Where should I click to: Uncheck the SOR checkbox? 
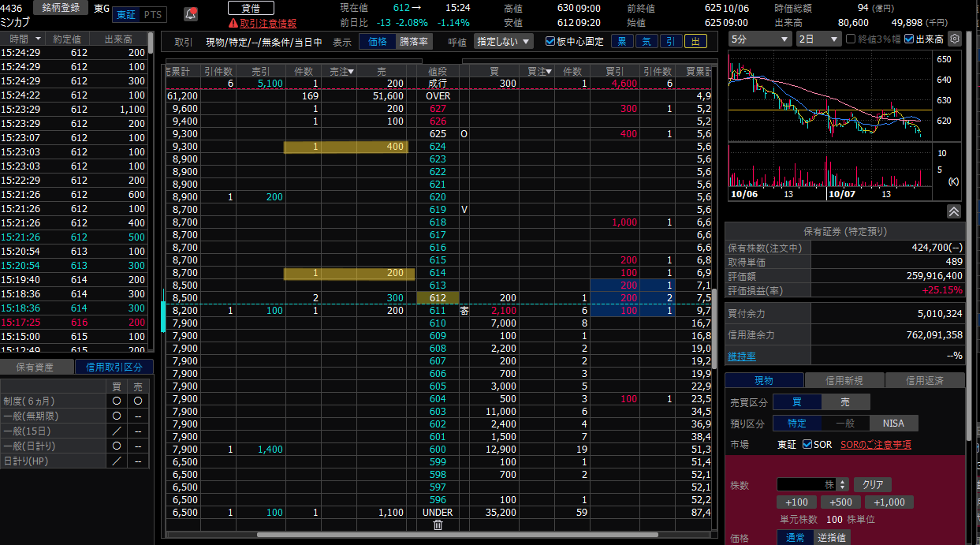tap(807, 445)
